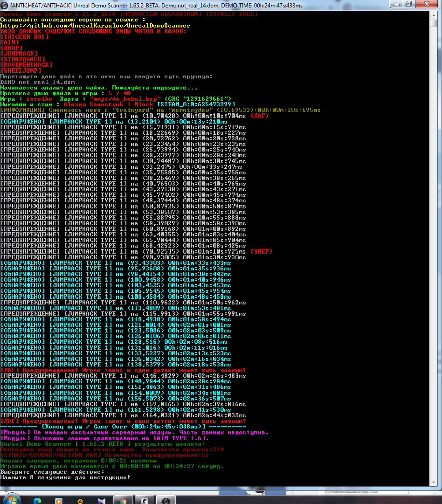This screenshot has height=504, width=442.
Task: Open the Windows Start orb
Action: [x=12, y=499]
